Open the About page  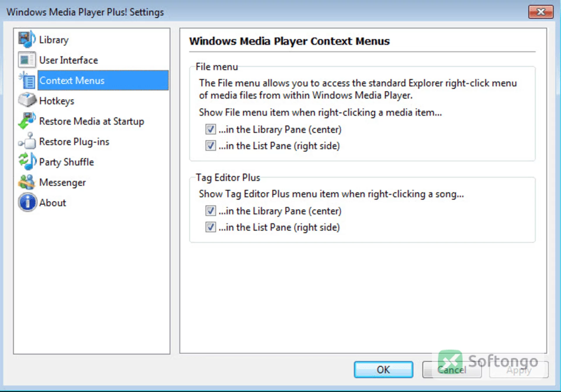tap(53, 203)
